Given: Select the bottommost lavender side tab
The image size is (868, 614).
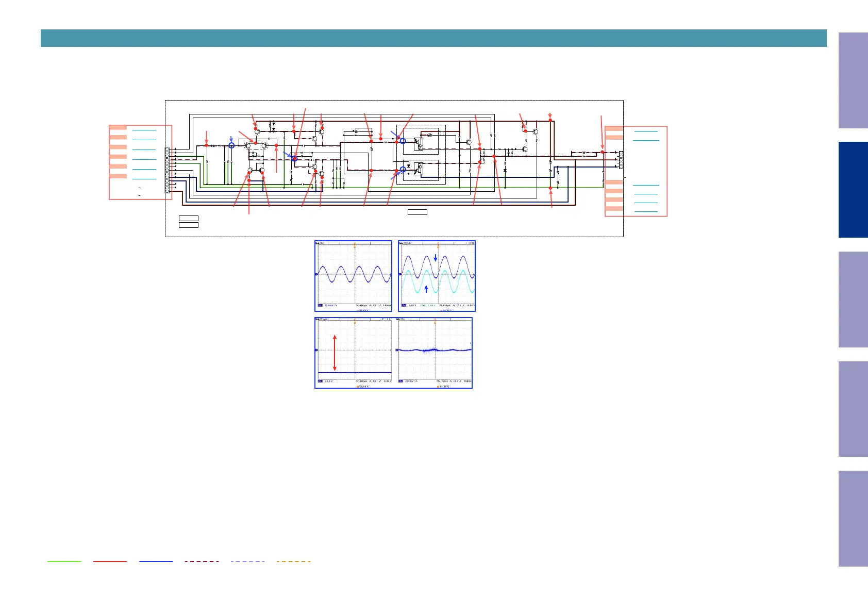Looking at the screenshot, I should point(853,519).
